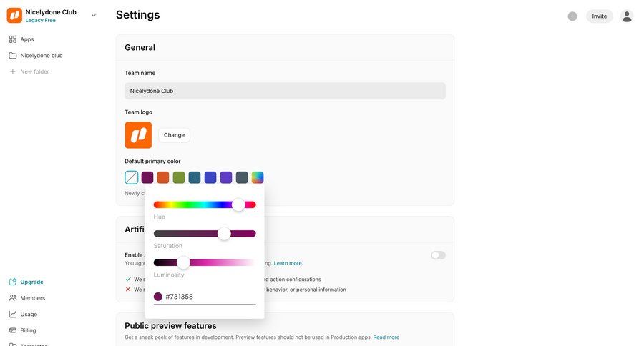The width and height of the screenshot is (644, 346).
Task: Select the no-color default swatch
Action: tap(132, 177)
